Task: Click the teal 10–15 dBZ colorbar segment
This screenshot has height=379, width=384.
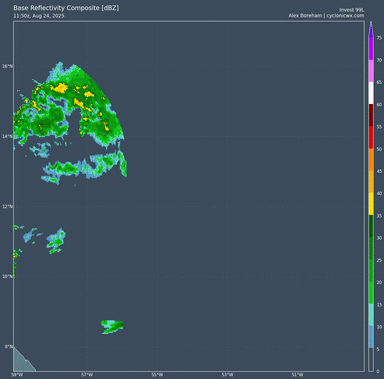Action: [371, 315]
